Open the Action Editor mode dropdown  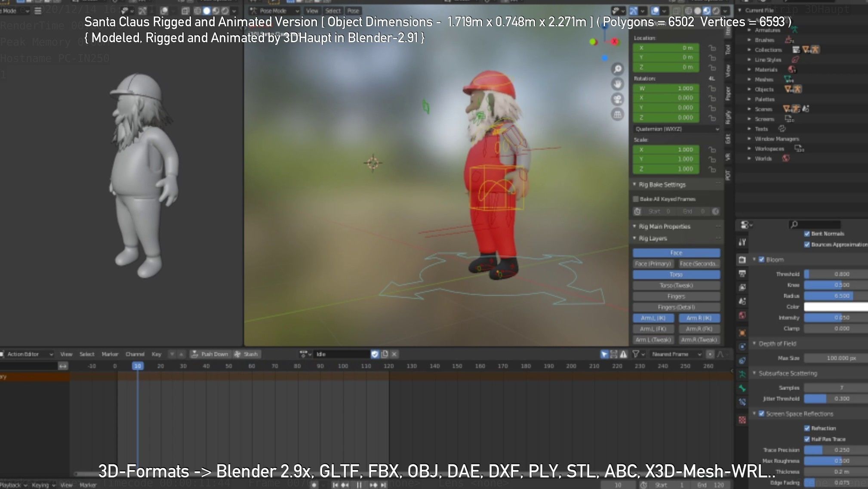(27, 354)
